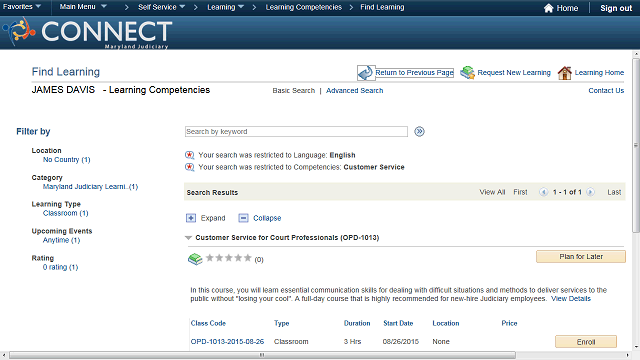Click the Enroll button
This screenshot has width=640, height=360.
(x=586, y=342)
